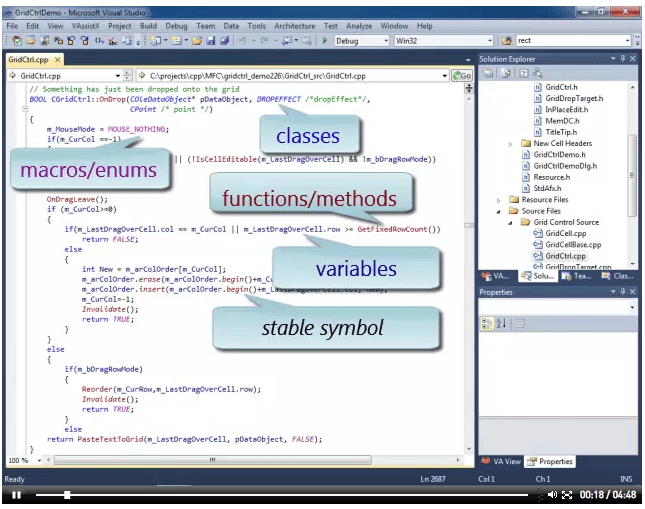Image resolution: width=645 pixels, height=509 pixels.
Task: Click the Visual Assist open-file-in-solution icon
Action: (x=30, y=40)
